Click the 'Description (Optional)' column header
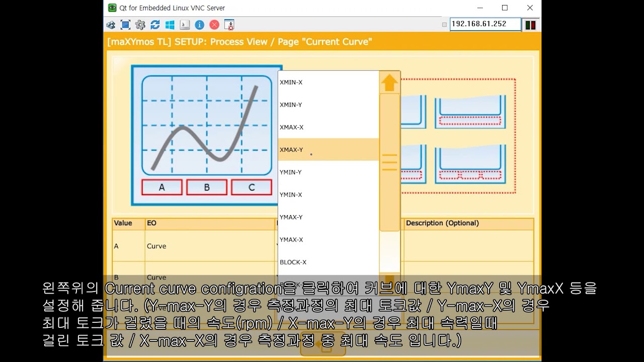The width and height of the screenshot is (644, 362). click(x=469, y=224)
